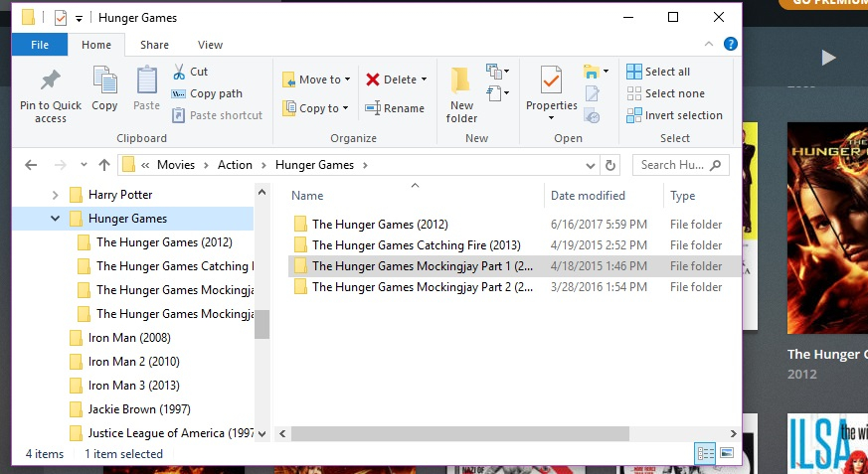The height and width of the screenshot is (474, 868).
Task: Expand the Harry Potter tree node
Action: 55,195
